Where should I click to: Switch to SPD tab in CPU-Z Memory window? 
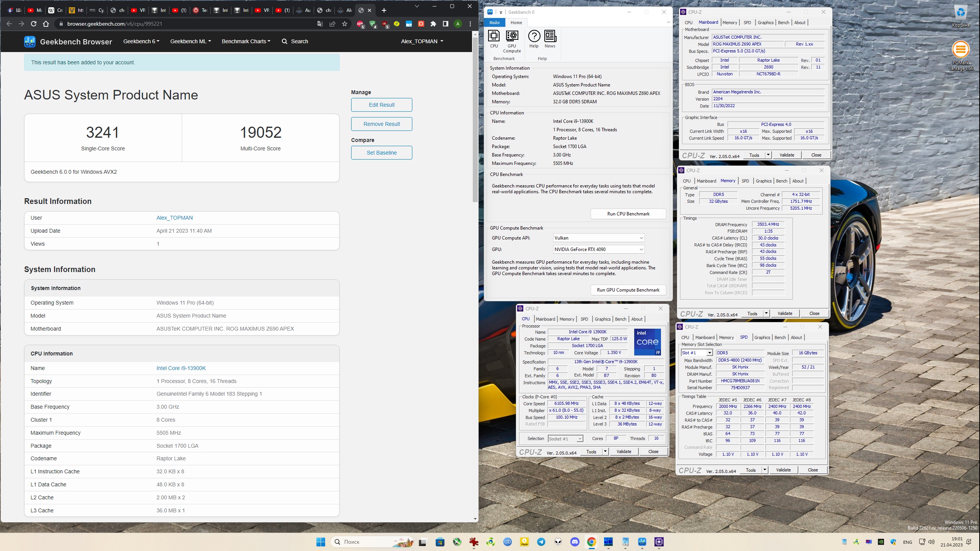point(746,181)
